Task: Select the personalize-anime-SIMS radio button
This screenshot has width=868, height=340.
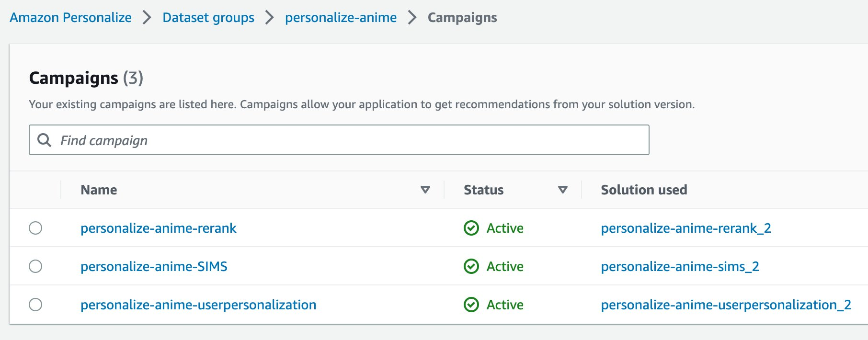Action: [35, 266]
